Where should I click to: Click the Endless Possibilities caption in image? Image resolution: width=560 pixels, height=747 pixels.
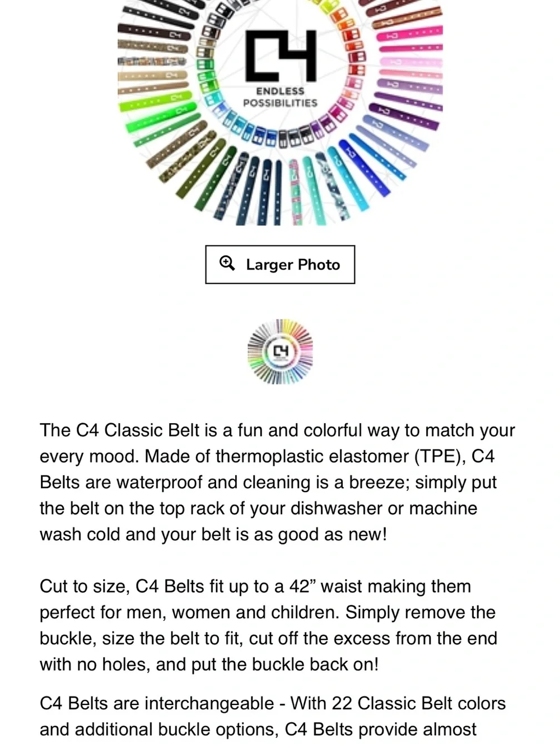point(280,97)
